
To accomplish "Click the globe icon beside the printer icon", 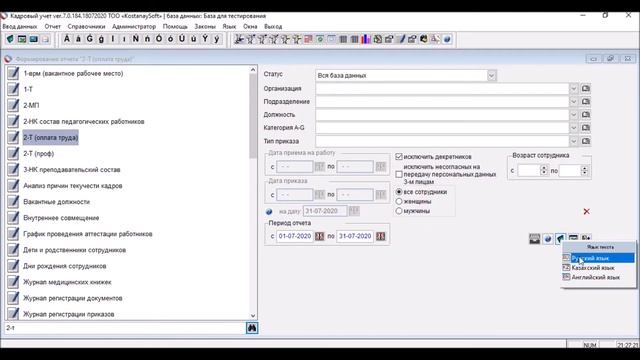I will tap(548, 239).
